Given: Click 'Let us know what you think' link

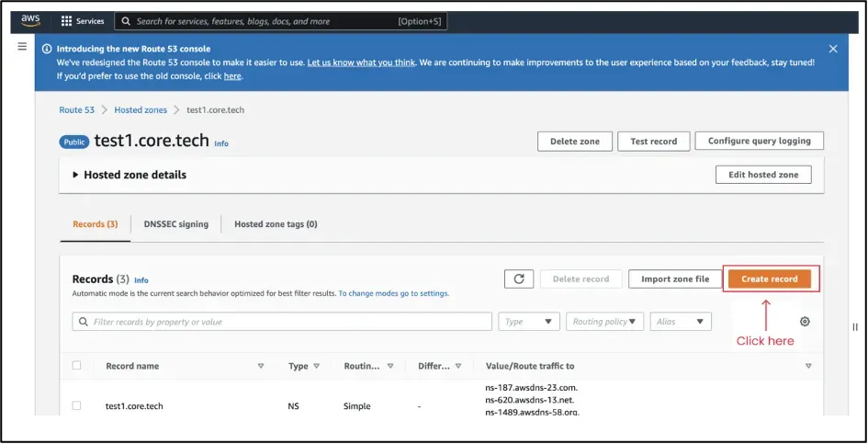Looking at the screenshot, I should tap(362, 63).
